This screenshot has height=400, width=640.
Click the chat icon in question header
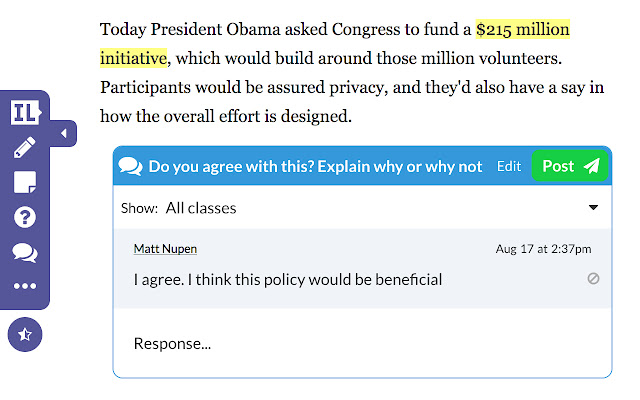(x=130, y=166)
